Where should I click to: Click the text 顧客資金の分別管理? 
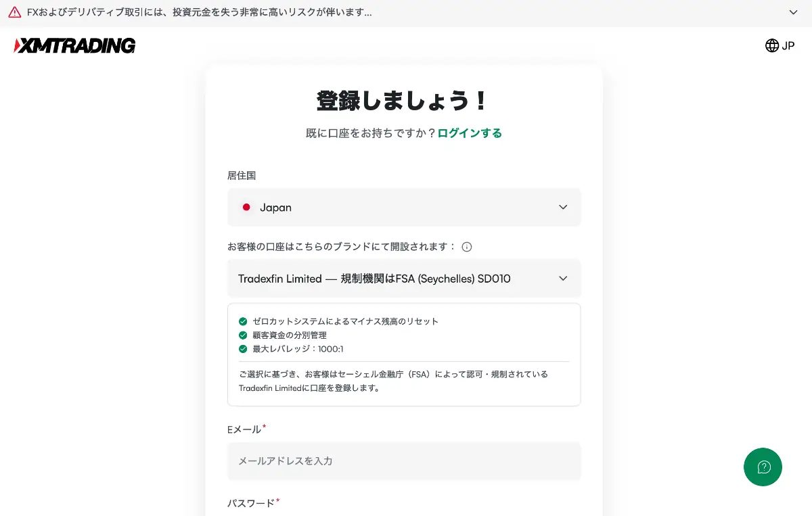tap(290, 335)
